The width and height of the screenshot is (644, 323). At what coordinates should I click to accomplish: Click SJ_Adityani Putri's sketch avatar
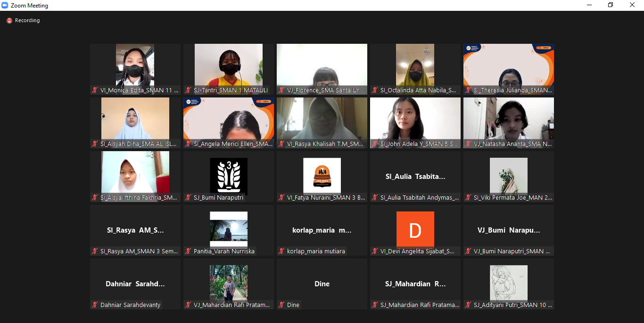[x=508, y=283]
